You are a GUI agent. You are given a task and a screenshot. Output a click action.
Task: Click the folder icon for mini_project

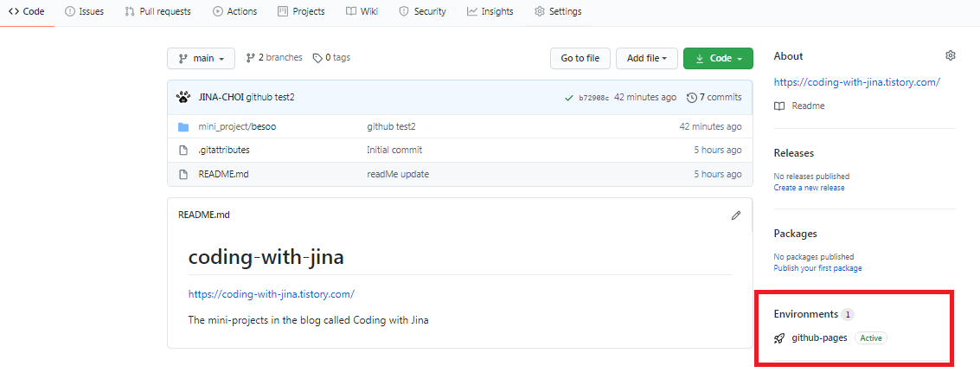pos(183,127)
